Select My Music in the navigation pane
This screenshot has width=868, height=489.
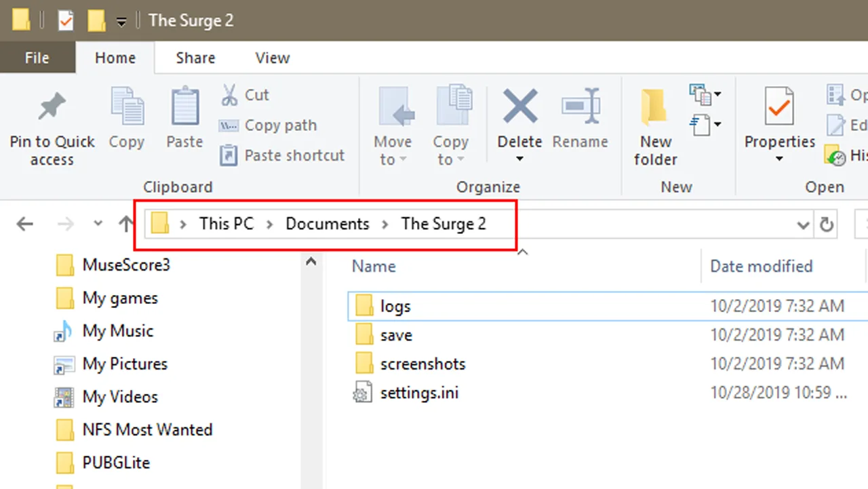(x=118, y=331)
